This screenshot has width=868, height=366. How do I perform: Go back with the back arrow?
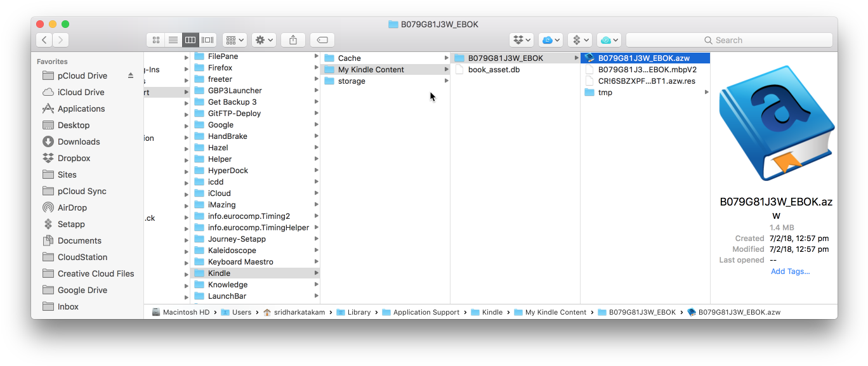pos(44,40)
